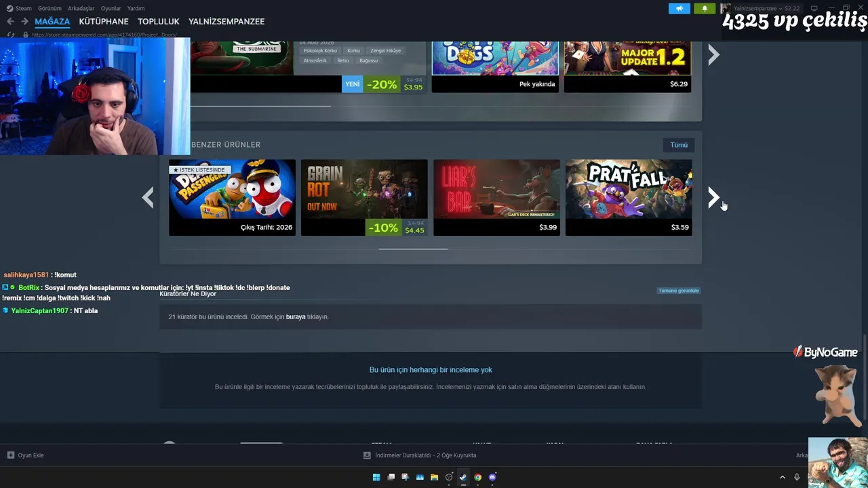The width and height of the screenshot is (868, 488).
Task: Click the upper carousel scroll bar
Action: tap(260, 106)
